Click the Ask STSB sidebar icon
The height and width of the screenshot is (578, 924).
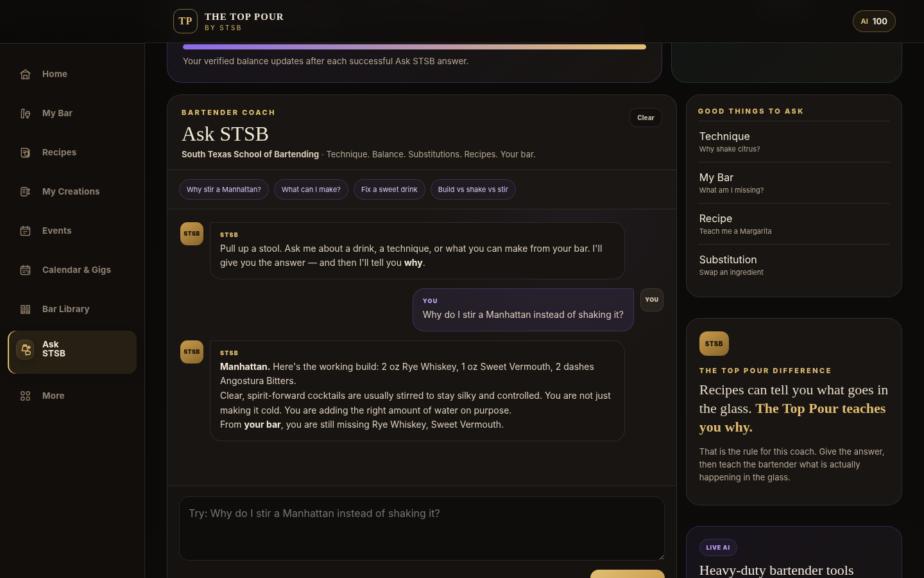coord(25,349)
